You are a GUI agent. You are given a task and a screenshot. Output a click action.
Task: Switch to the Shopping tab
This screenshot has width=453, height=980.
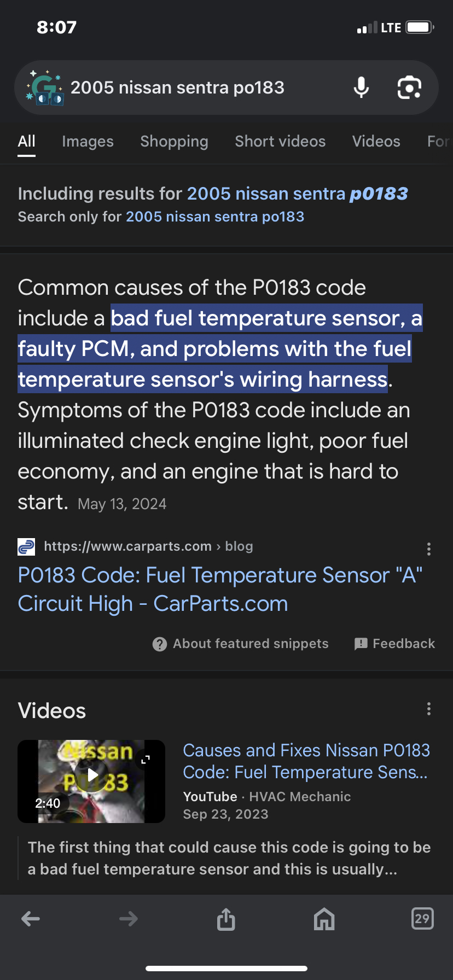point(174,142)
